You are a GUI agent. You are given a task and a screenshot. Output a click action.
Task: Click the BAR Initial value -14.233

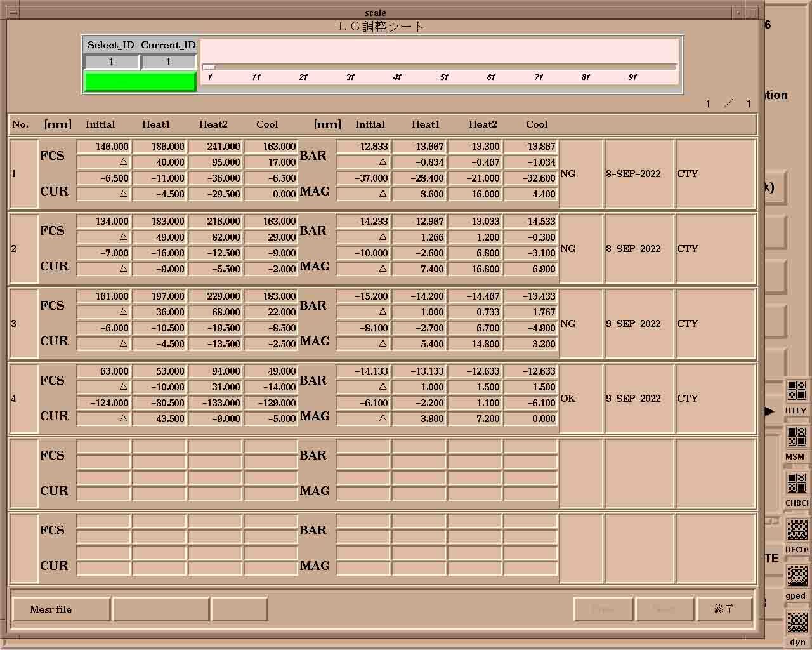[363, 222]
